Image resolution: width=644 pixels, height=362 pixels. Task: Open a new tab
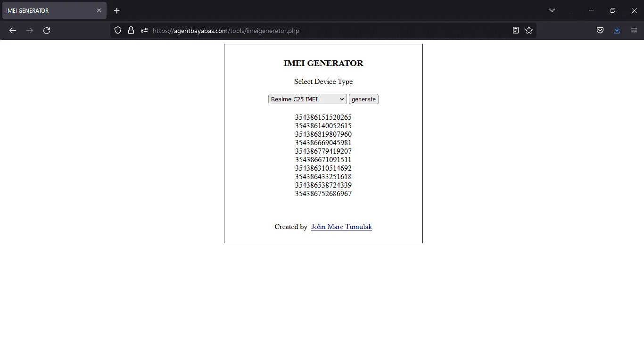(x=117, y=10)
